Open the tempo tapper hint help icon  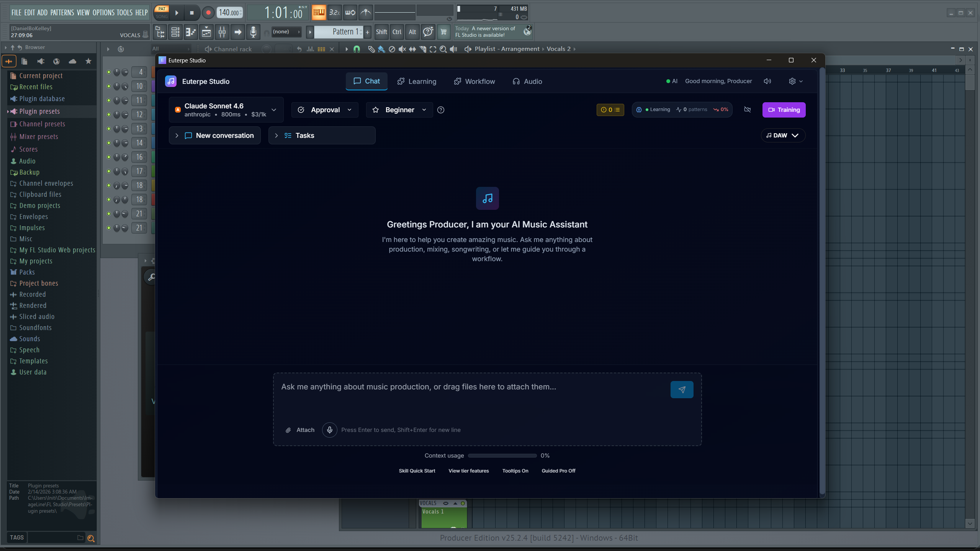coord(428,32)
